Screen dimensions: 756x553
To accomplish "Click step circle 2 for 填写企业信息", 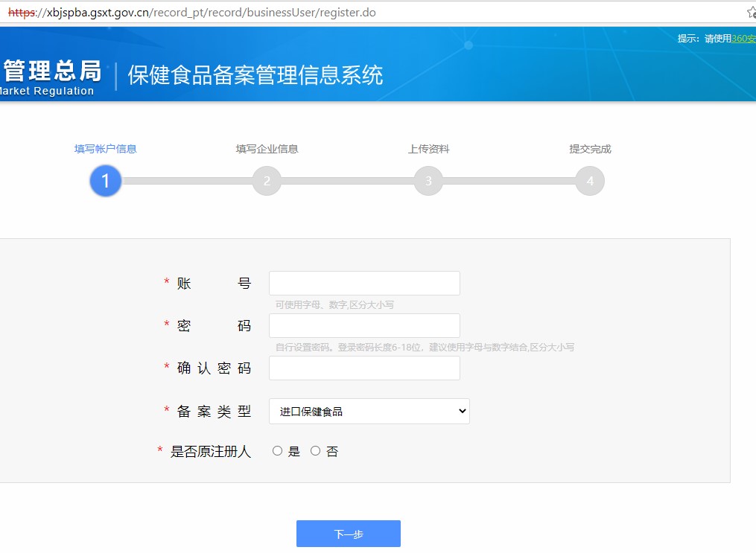I will (x=267, y=180).
